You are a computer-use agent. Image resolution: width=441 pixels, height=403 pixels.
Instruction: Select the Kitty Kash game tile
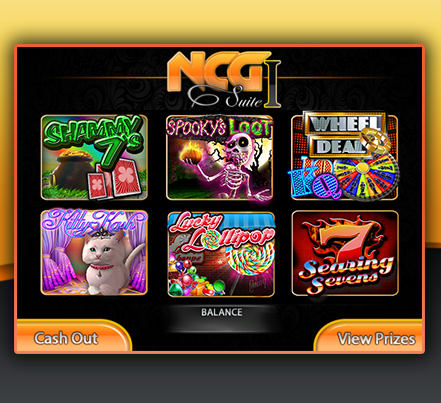click(x=94, y=253)
